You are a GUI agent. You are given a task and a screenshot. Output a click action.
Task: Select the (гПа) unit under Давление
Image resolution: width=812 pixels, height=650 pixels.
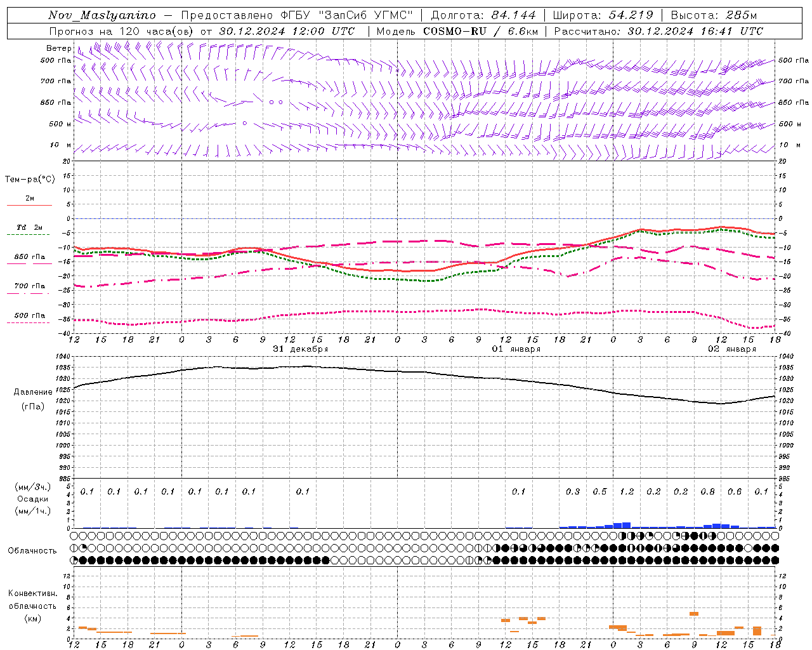pos(33,407)
